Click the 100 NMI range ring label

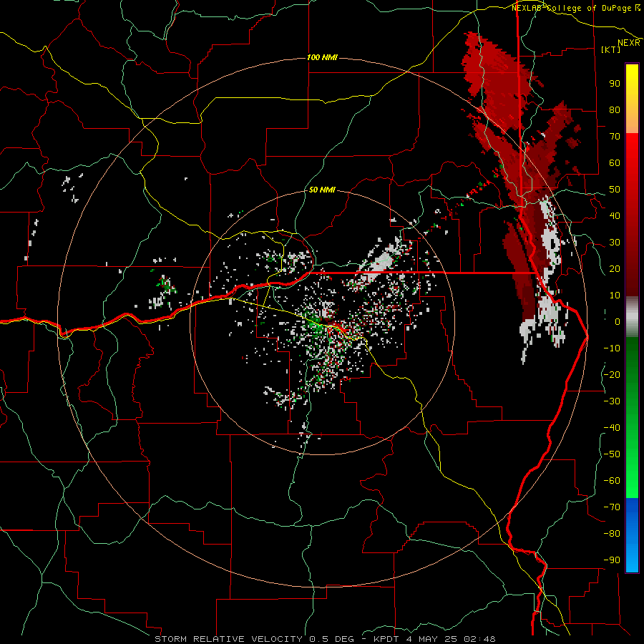pos(322,57)
